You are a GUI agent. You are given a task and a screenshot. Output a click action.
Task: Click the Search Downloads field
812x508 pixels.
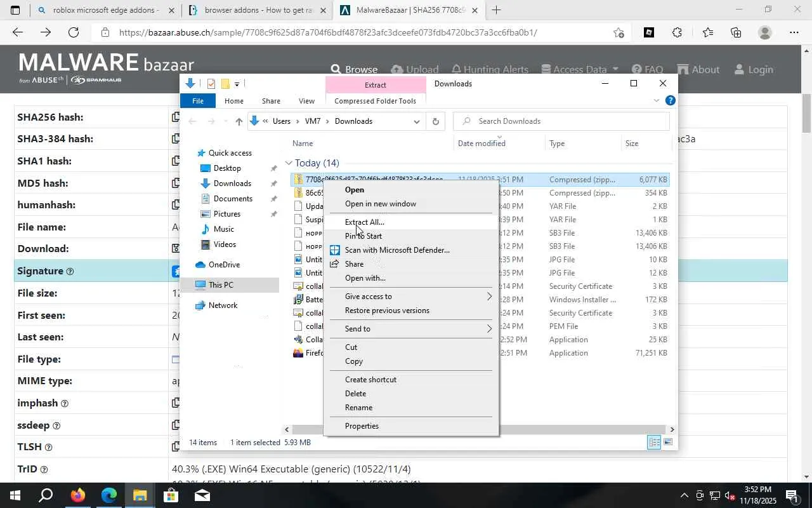pyautogui.click(x=561, y=121)
